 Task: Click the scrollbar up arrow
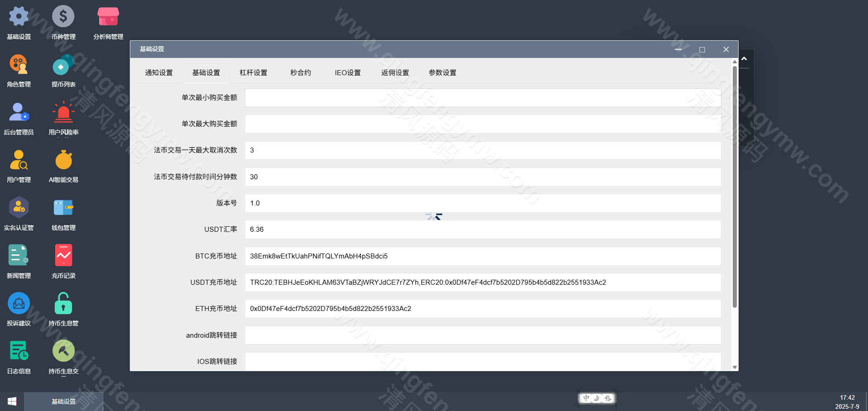(735, 62)
